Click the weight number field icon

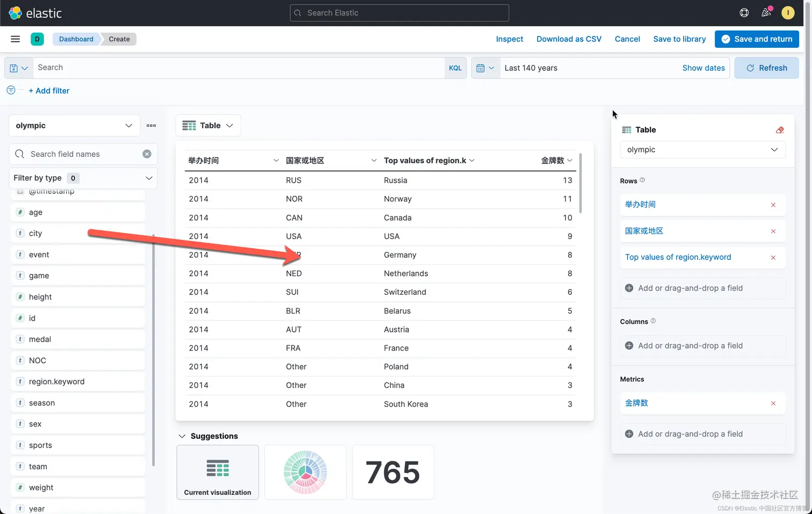coord(20,488)
